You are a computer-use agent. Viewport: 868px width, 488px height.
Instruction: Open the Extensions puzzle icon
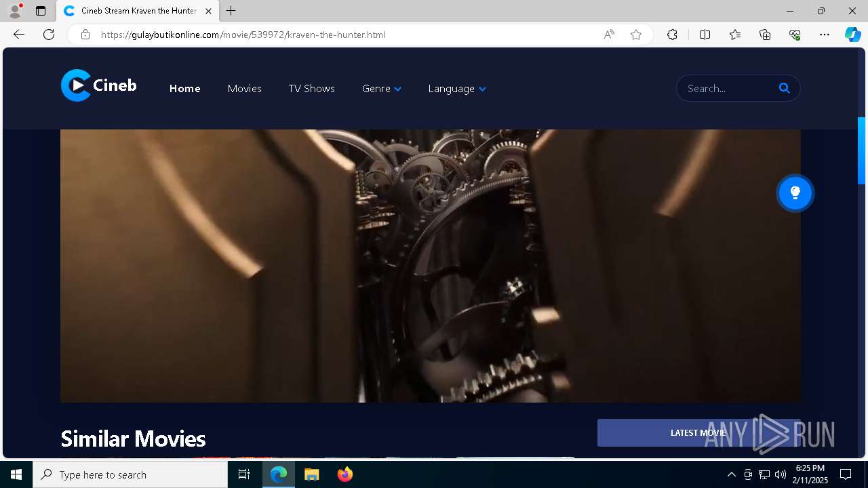click(x=672, y=35)
